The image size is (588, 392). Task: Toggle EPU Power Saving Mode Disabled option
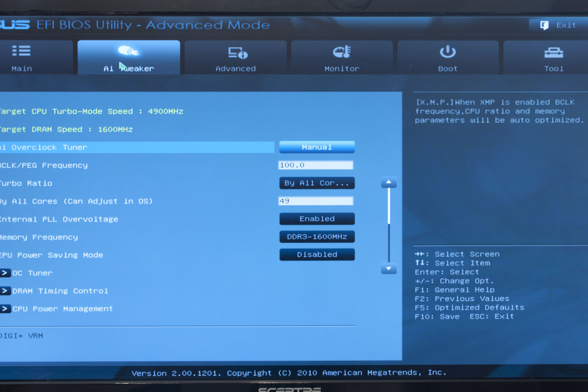pos(317,255)
